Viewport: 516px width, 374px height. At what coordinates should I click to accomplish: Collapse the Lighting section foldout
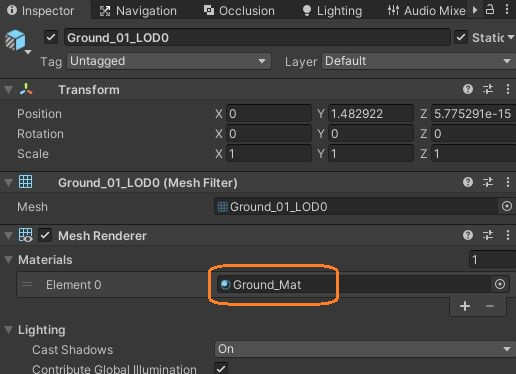point(9,330)
